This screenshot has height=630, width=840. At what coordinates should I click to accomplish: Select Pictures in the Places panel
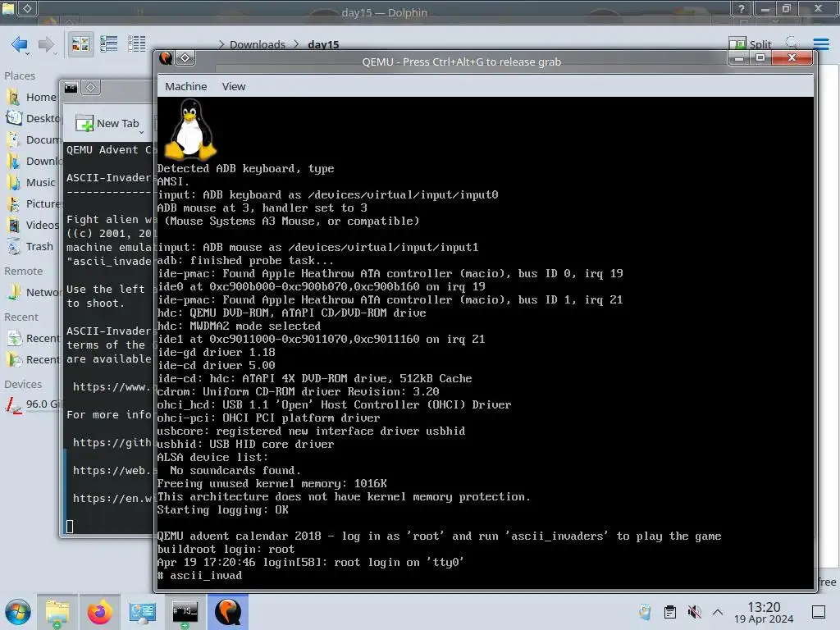coord(32,204)
